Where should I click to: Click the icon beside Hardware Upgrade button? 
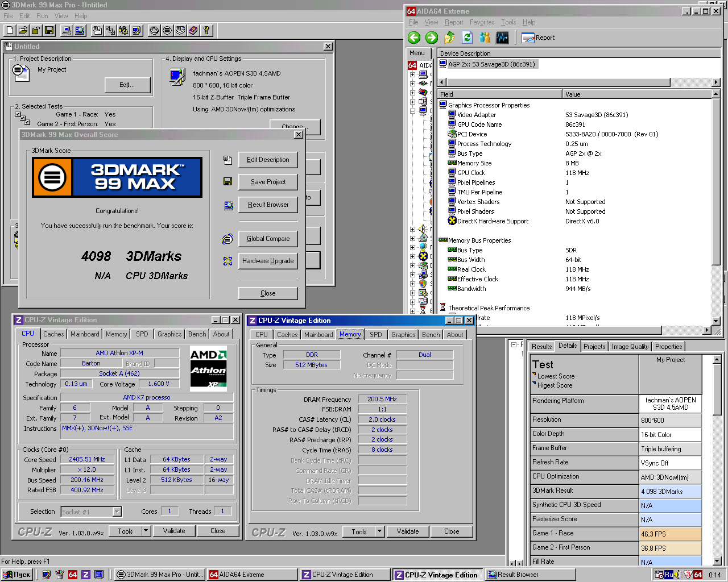227,261
